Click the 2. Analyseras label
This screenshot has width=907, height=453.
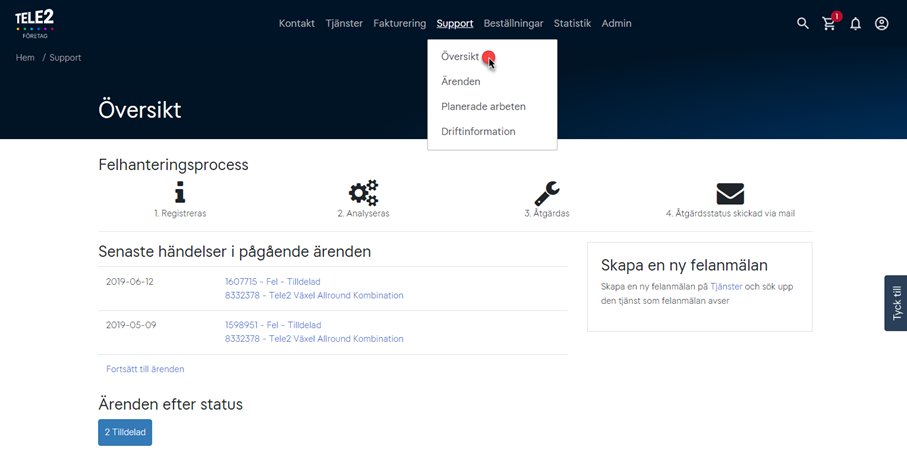tap(363, 213)
